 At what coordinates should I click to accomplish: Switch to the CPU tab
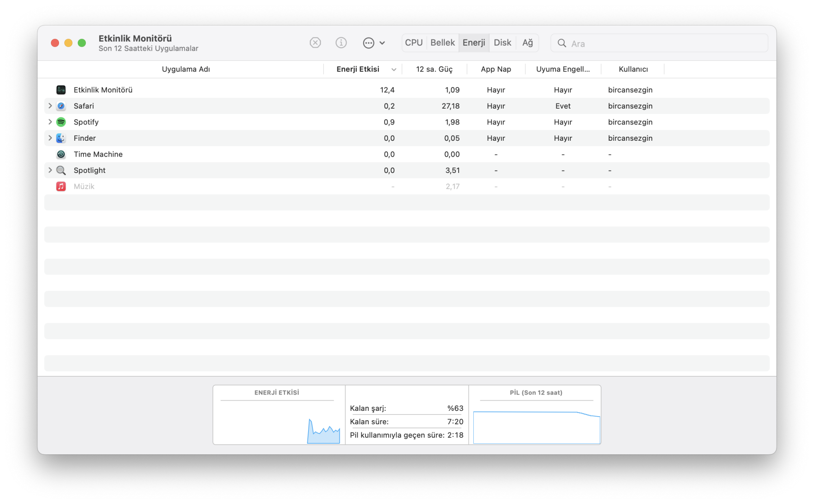point(414,43)
